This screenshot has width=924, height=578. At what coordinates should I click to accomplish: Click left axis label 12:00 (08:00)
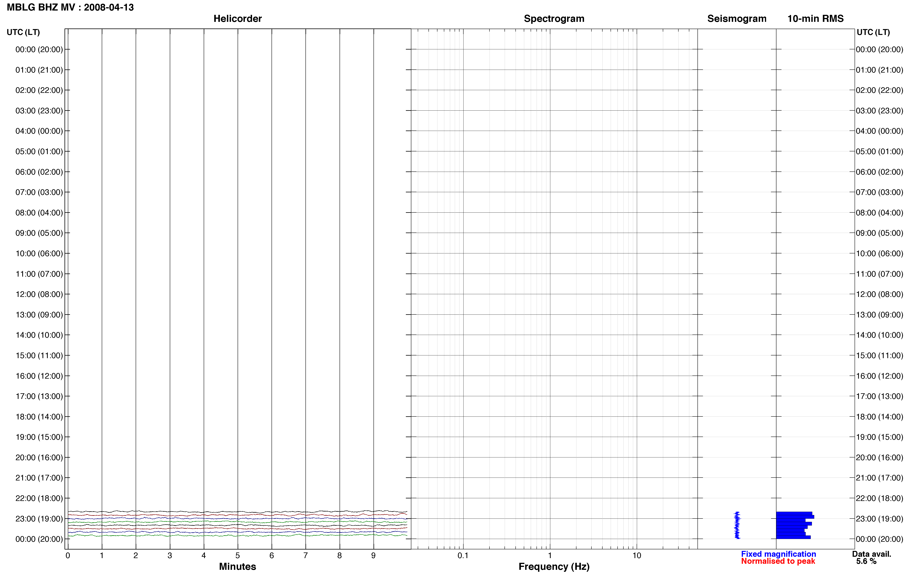point(39,294)
